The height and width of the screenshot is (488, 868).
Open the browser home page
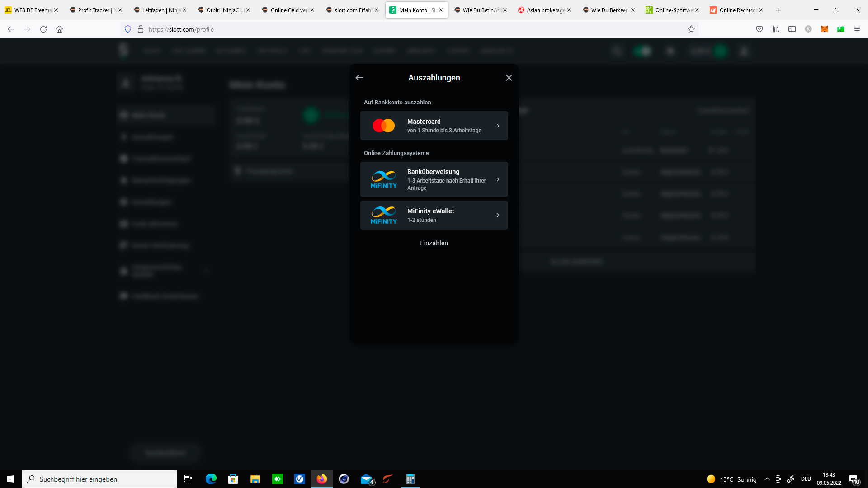[59, 29]
